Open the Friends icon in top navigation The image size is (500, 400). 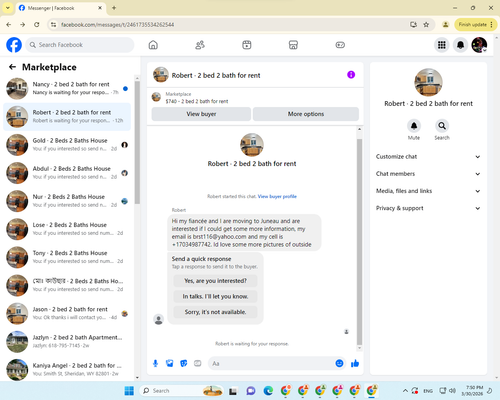[200, 45]
